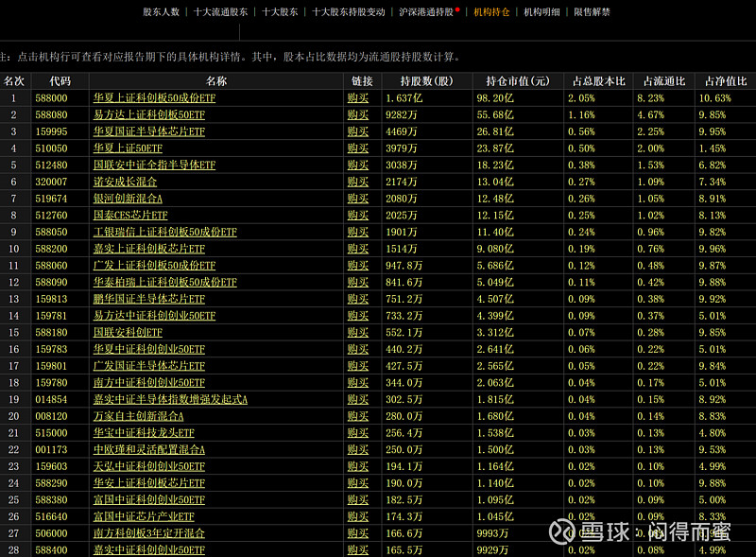Click 购买 for 华夏上证科创板50成份ETF
This screenshot has width=756, height=557.
point(358,98)
